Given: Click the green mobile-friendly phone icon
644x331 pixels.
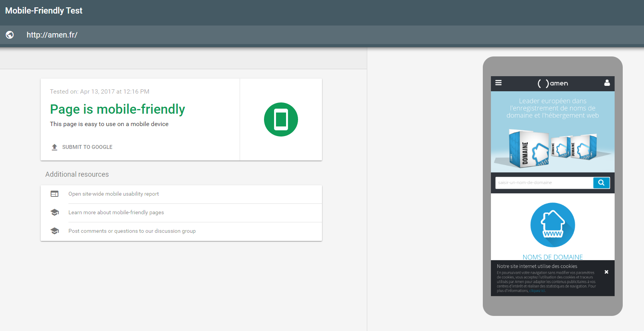Looking at the screenshot, I should (x=281, y=119).
